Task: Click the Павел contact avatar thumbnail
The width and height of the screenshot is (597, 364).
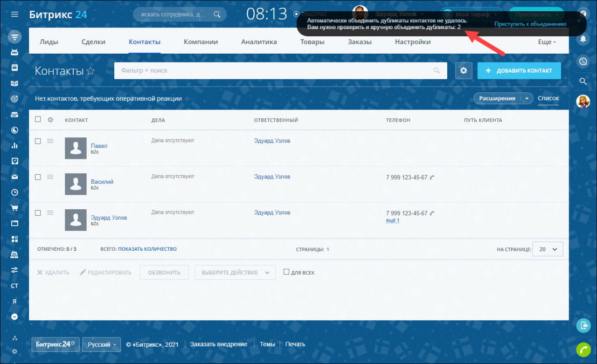Action: coord(76,148)
